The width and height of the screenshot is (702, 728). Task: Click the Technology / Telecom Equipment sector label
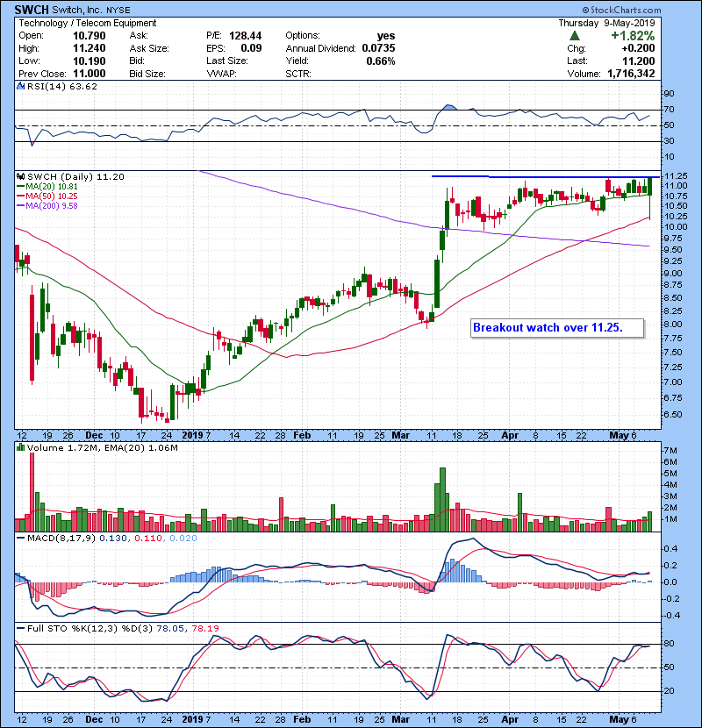tap(88, 23)
